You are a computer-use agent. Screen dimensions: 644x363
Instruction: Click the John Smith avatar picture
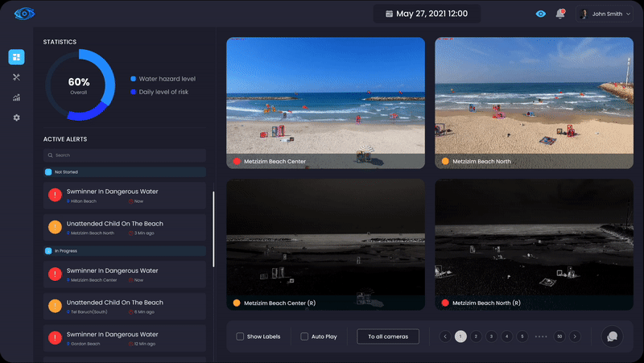(x=583, y=14)
